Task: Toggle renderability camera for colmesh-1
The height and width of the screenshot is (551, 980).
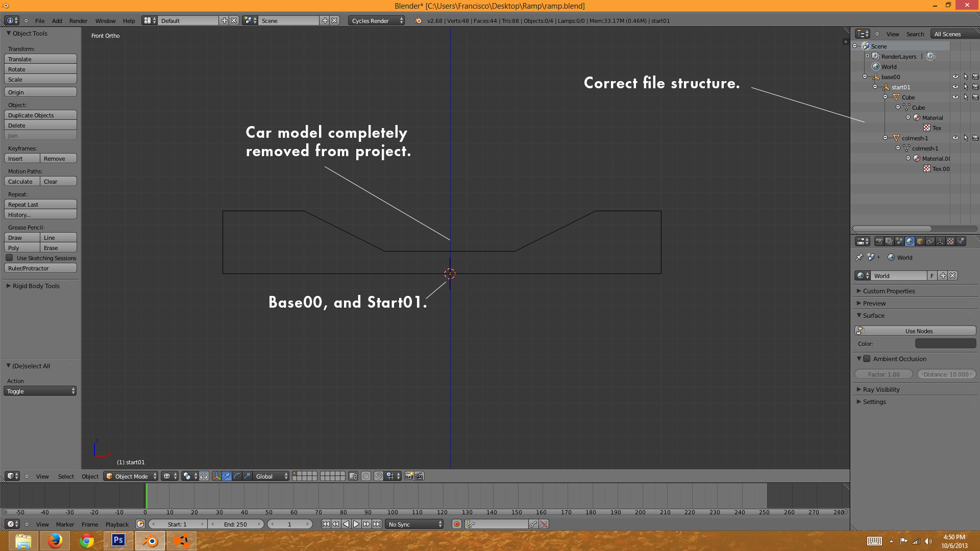Action: click(x=975, y=138)
